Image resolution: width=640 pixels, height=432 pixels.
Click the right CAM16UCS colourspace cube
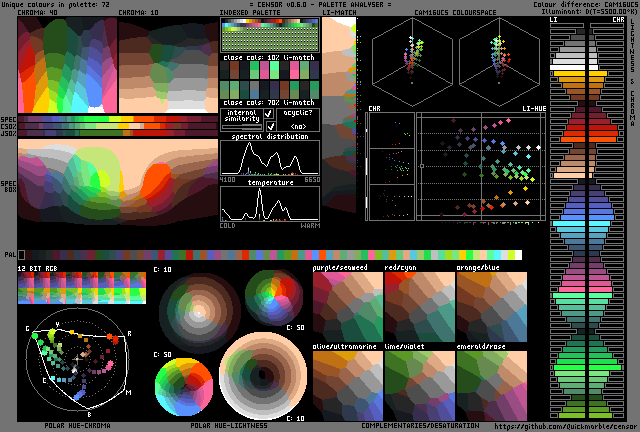499,61
